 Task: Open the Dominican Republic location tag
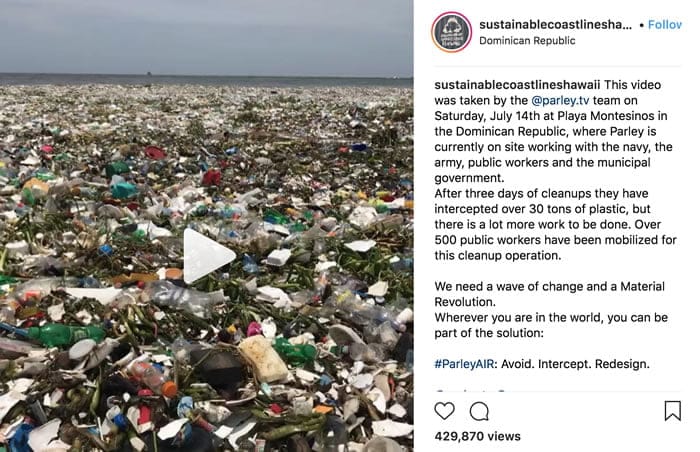point(527,41)
